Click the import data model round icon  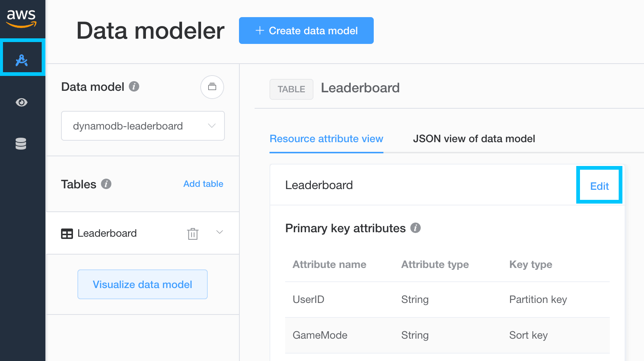click(x=212, y=87)
